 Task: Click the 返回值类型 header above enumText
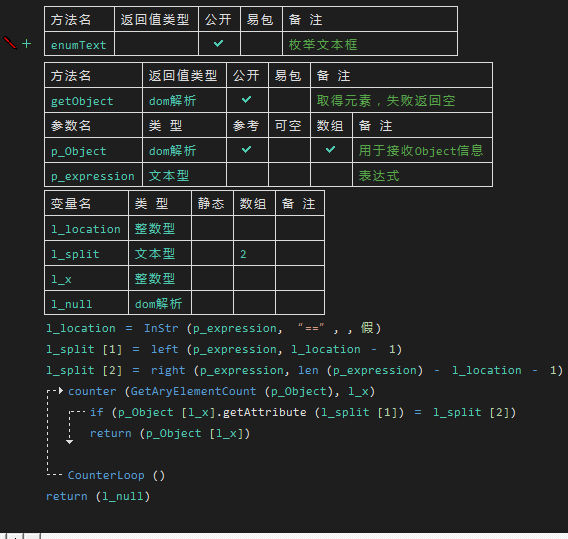[x=156, y=19]
